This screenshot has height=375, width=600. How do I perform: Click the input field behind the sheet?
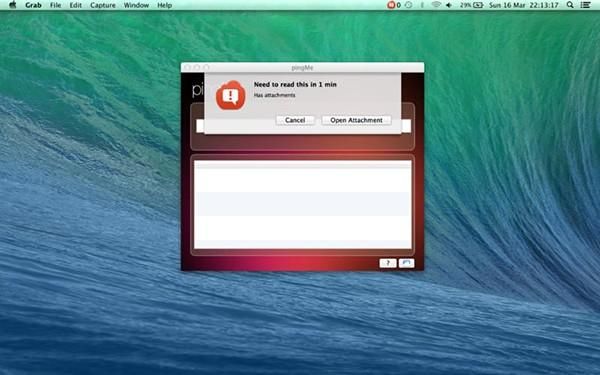tap(406, 126)
